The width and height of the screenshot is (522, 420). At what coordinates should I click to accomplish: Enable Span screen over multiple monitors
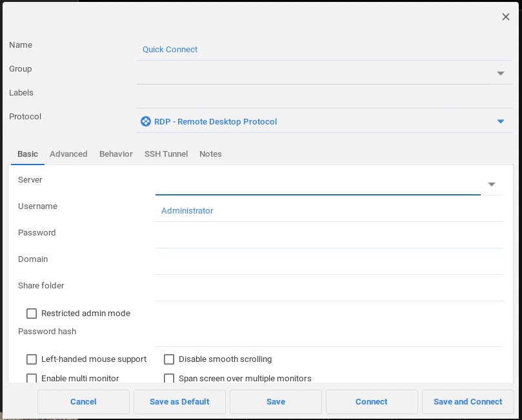coord(169,379)
